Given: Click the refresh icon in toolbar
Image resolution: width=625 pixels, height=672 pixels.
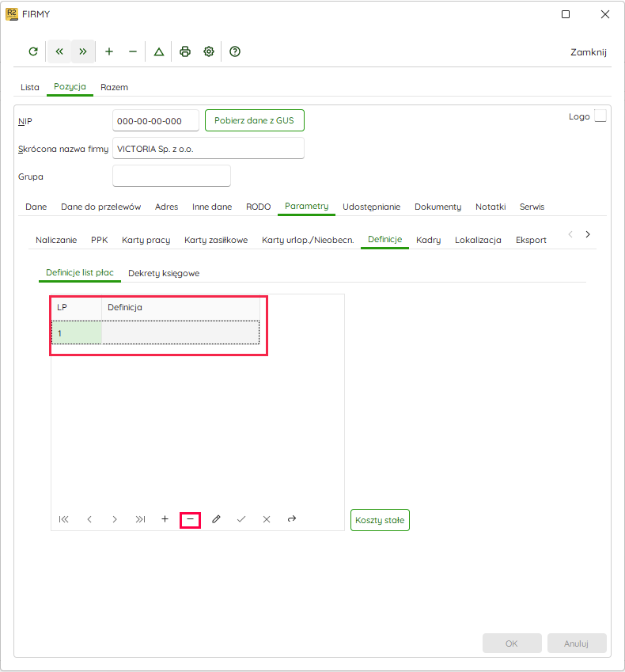Looking at the screenshot, I should tap(33, 52).
